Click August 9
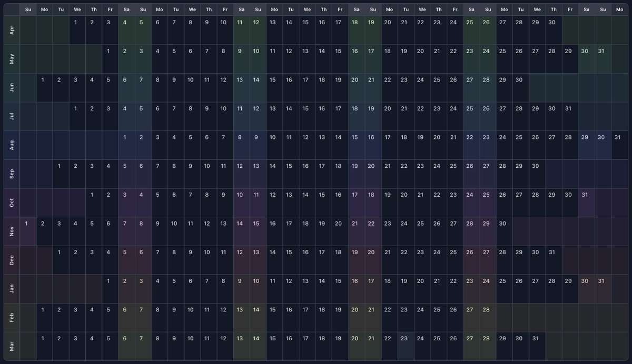 (x=258, y=145)
